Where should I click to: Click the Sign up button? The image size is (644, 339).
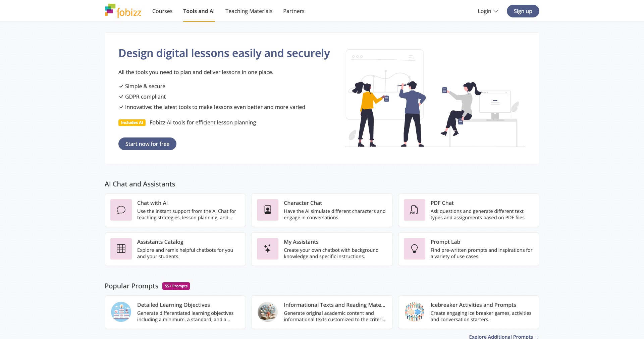click(523, 11)
